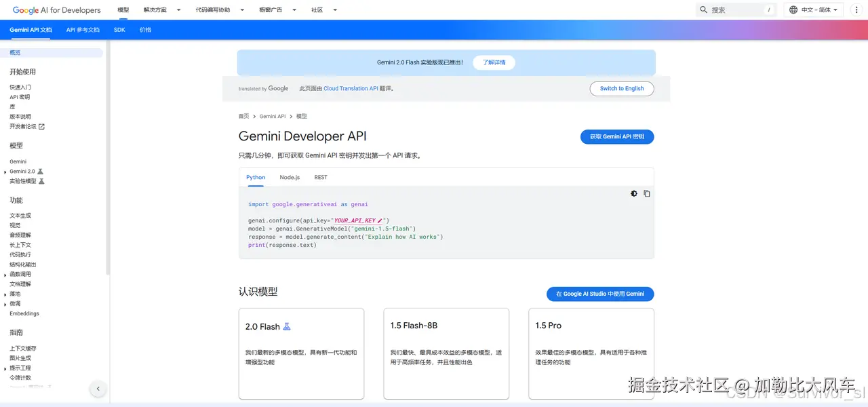Expand the 落地 sidebar section

pyautogui.click(x=5, y=294)
